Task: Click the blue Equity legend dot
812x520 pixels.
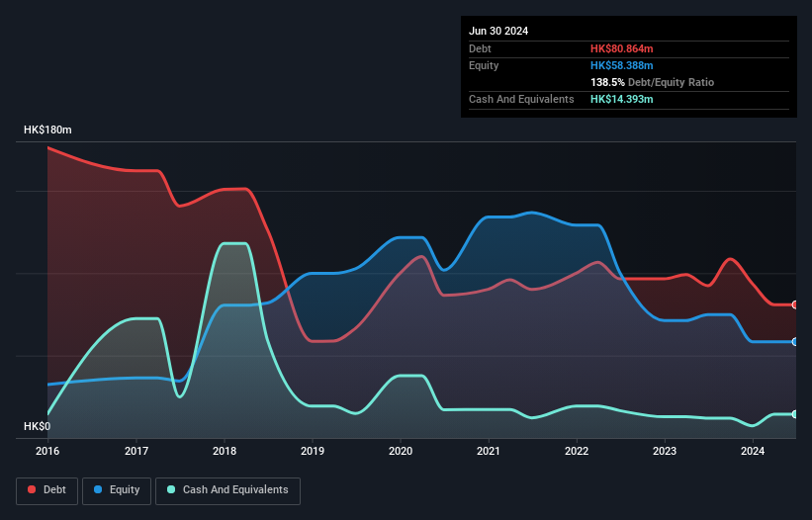Action: pyautogui.click(x=98, y=489)
